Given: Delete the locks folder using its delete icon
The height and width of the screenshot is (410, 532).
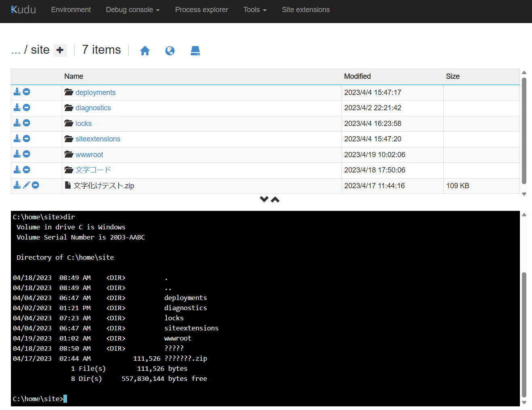Looking at the screenshot, I should click(27, 123).
